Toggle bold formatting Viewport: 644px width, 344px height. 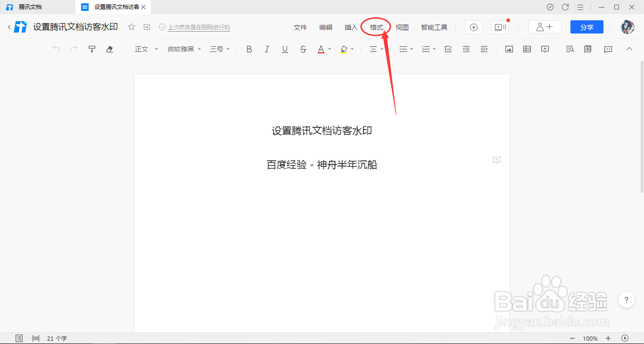tap(249, 49)
